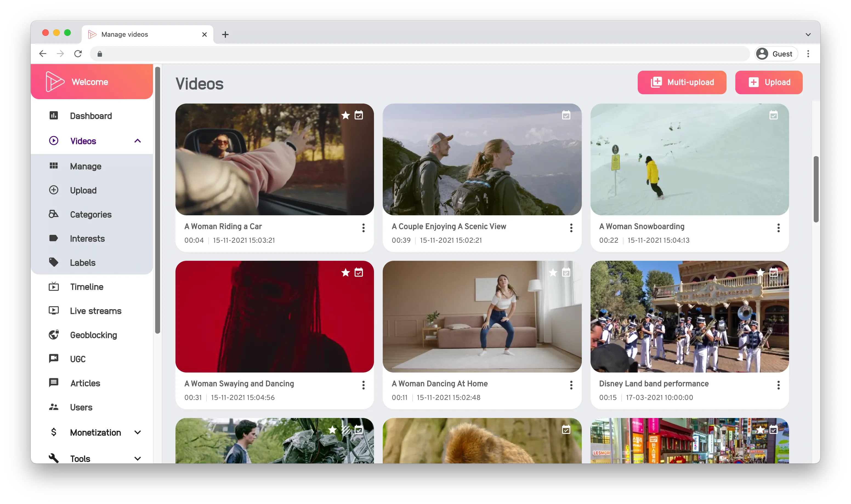Viewport: 851px width, 504px height.
Task: Open the Live streams icon
Action: point(54,311)
